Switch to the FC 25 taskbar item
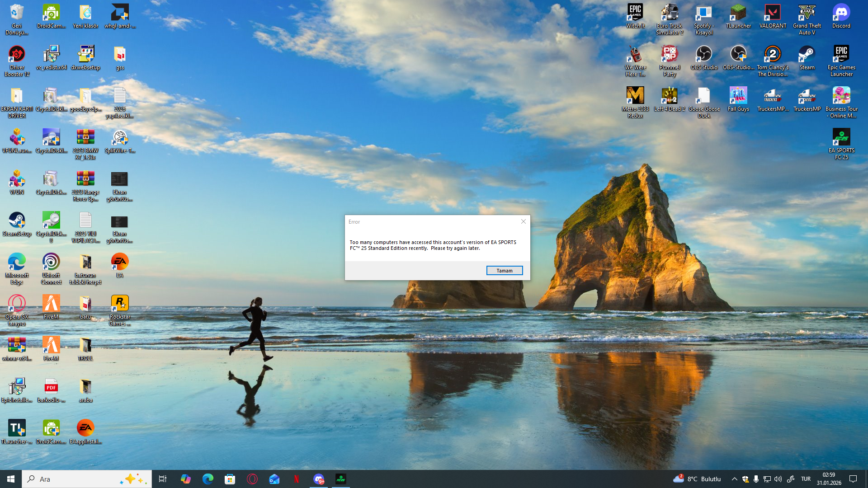This screenshot has width=868, height=488. (341, 479)
